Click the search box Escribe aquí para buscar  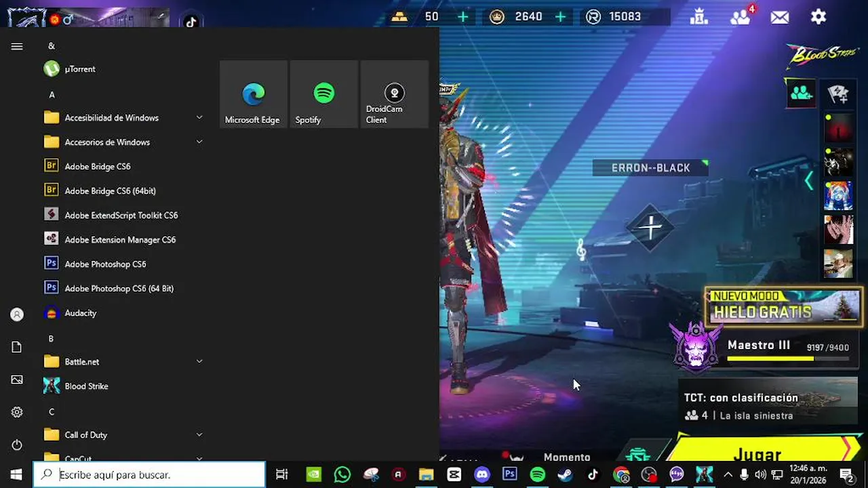click(x=149, y=474)
